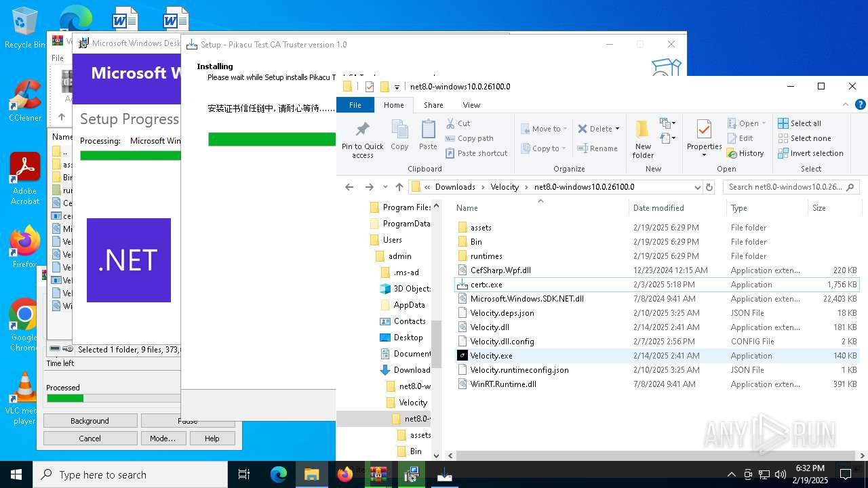
Task: Open CCleaner desktop shortcut
Action: (24, 100)
